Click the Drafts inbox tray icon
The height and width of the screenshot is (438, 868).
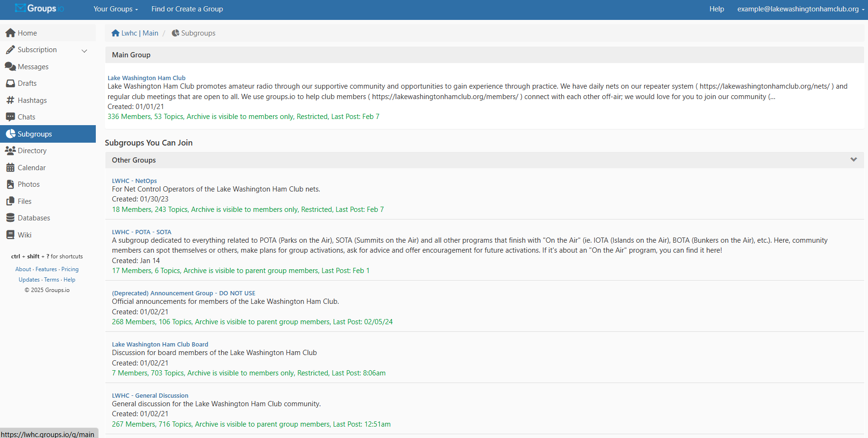click(x=10, y=83)
